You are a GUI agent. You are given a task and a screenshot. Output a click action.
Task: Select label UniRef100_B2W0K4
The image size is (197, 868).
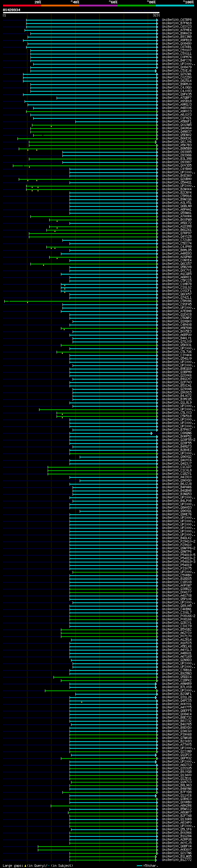point(177,189)
